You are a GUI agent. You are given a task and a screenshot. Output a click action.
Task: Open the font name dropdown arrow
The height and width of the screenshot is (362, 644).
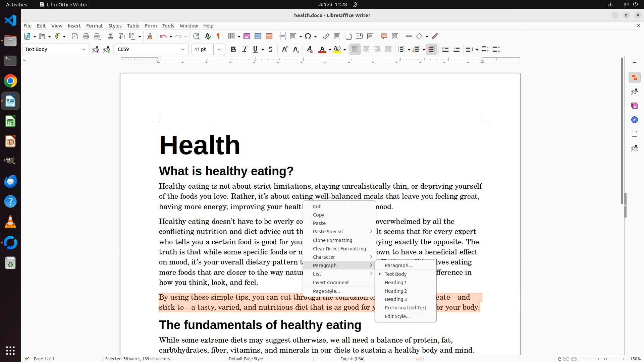coord(183,50)
